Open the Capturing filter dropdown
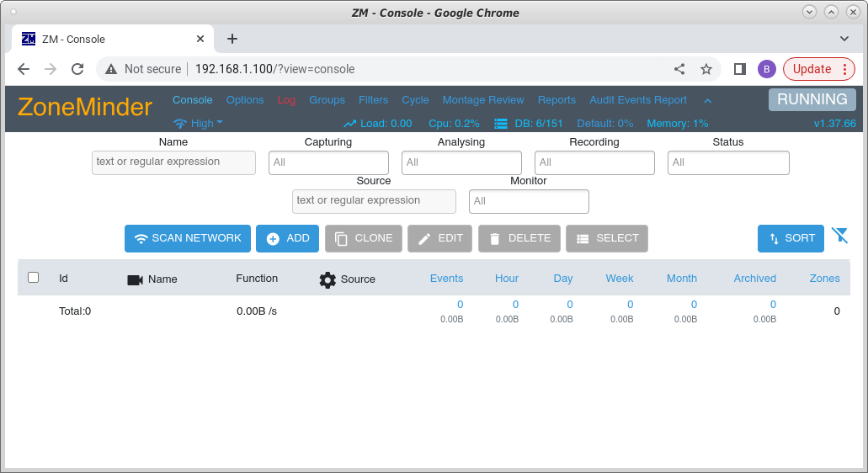Screen dimensions: 868x473 coord(328,162)
